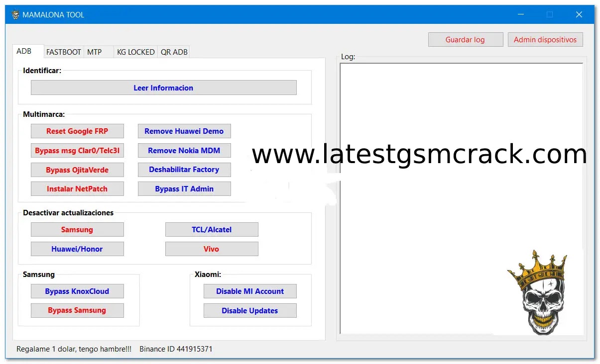Click the skull app icon in title bar
Screen dimensions: 600x364
tap(15, 15)
